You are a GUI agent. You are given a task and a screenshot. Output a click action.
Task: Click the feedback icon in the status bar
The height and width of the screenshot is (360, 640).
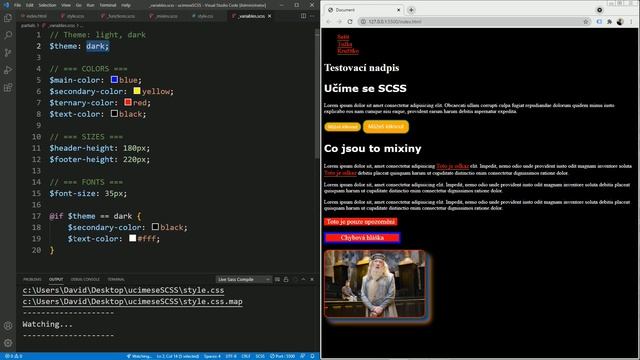[303, 356]
